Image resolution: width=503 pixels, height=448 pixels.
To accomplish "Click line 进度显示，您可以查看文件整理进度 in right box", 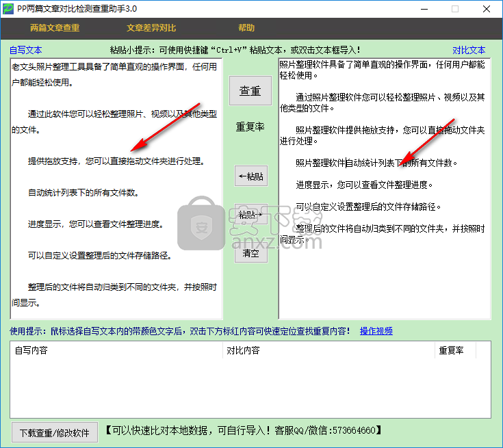I will (x=364, y=185).
